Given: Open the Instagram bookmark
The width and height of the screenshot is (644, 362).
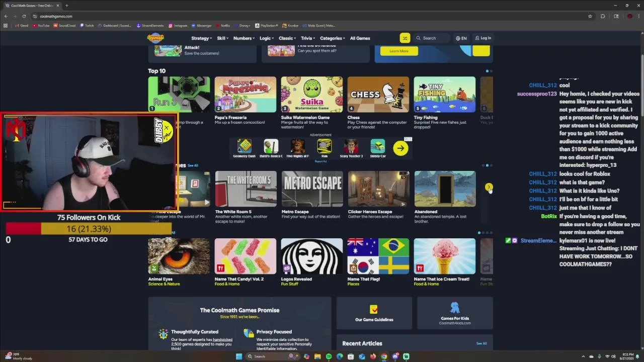Looking at the screenshot, I should 178,26.
